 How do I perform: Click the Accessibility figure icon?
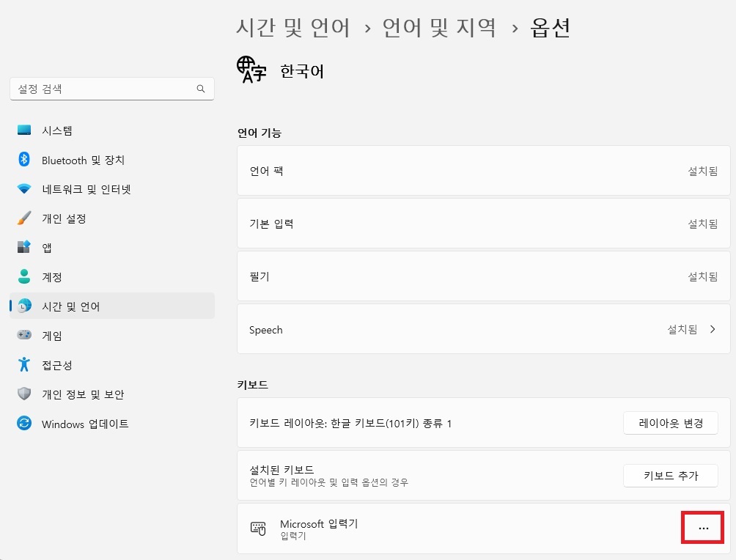(24, 364)
